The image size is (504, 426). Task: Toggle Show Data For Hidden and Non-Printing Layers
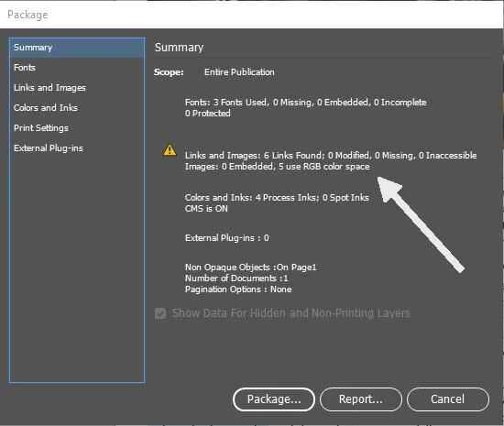160,313
